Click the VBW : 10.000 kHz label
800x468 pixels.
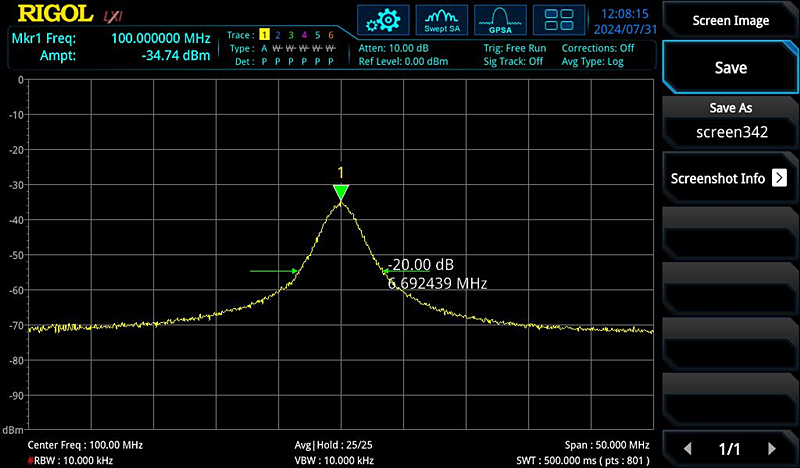[x=334, y=460]
